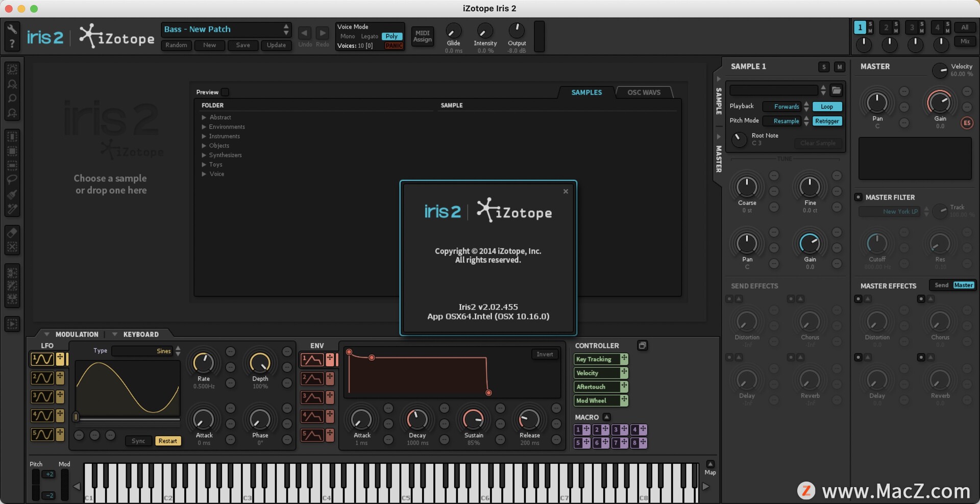Solo Sample 1 with S button
The image size is (980, 504).
point(824,67)
